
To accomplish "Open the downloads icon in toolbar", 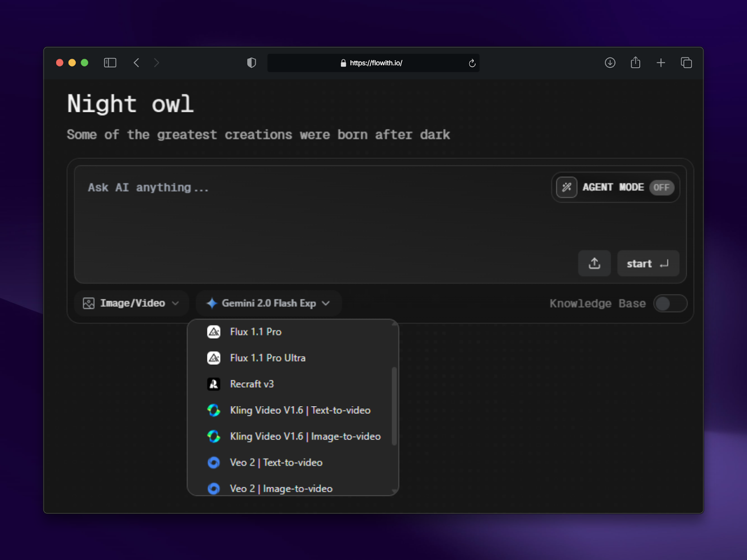I will (610, 63).
